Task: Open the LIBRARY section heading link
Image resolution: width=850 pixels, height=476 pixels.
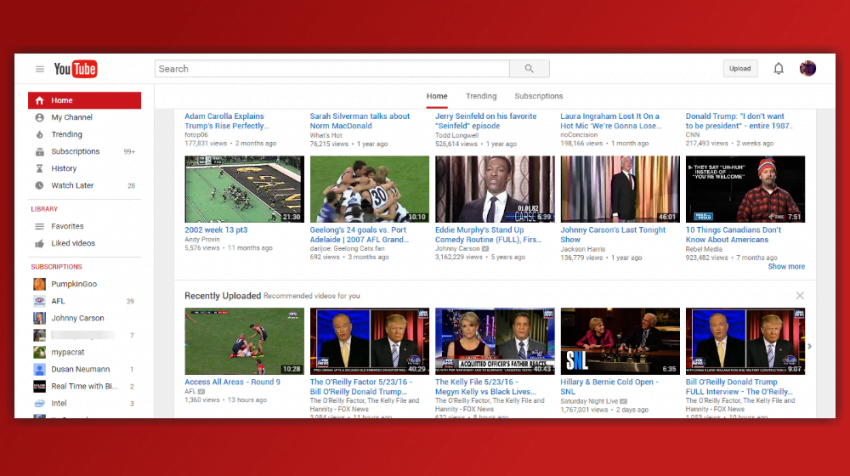Action: 44,209
